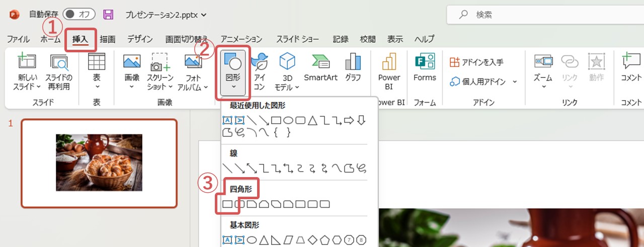Switch to the 描画 tab
Image resolution: width=644 pixels, height=247 pixels.
[x=107, y=39]
